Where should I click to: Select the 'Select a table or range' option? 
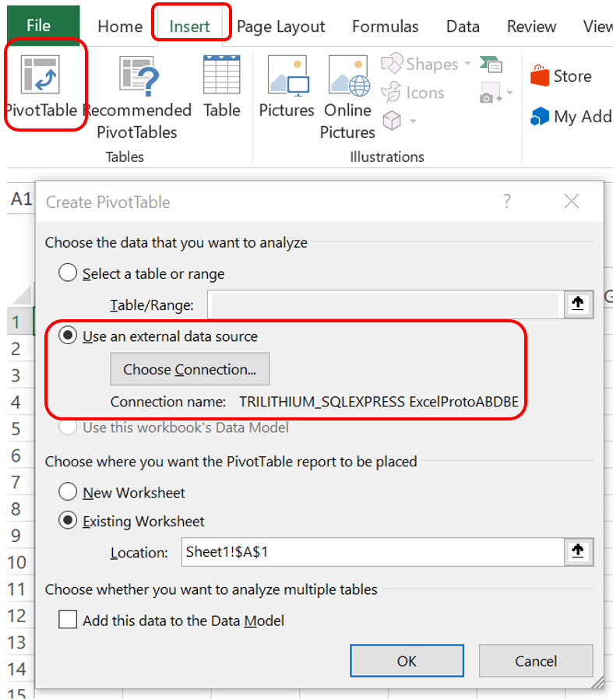(68, 273)
